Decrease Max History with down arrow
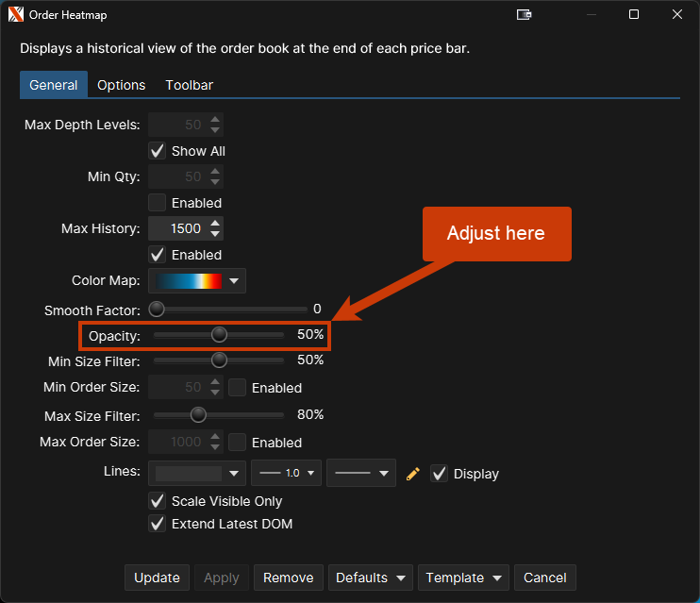The width and height of the screenshot is (700, 603). click(216, 233)
